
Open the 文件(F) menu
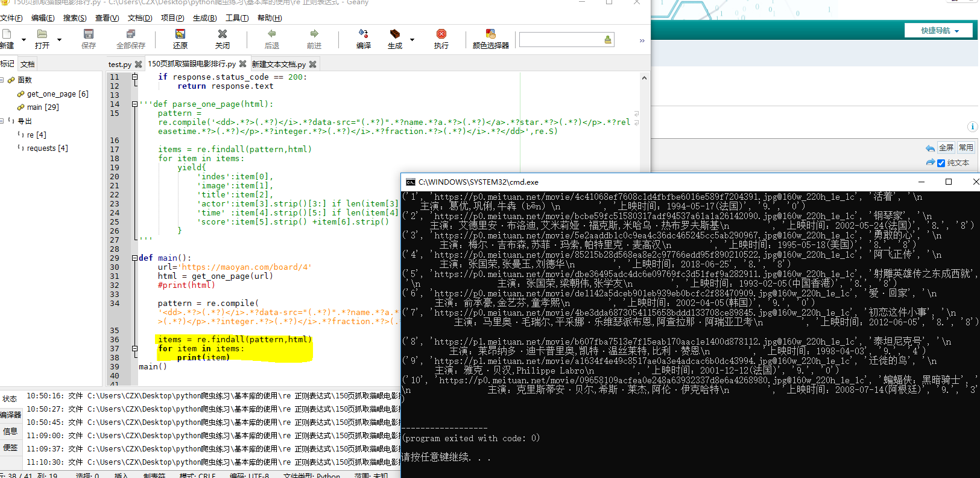pos(11,18)
